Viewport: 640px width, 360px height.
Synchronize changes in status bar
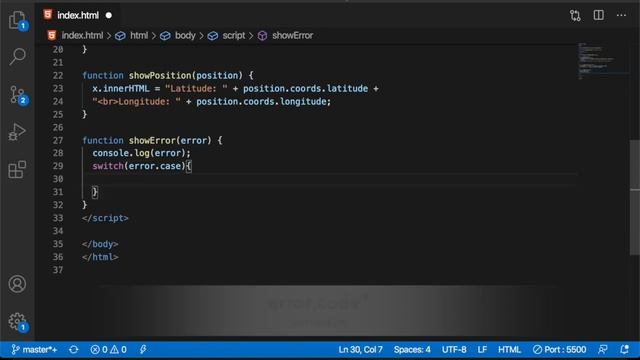tap(73, 349)
